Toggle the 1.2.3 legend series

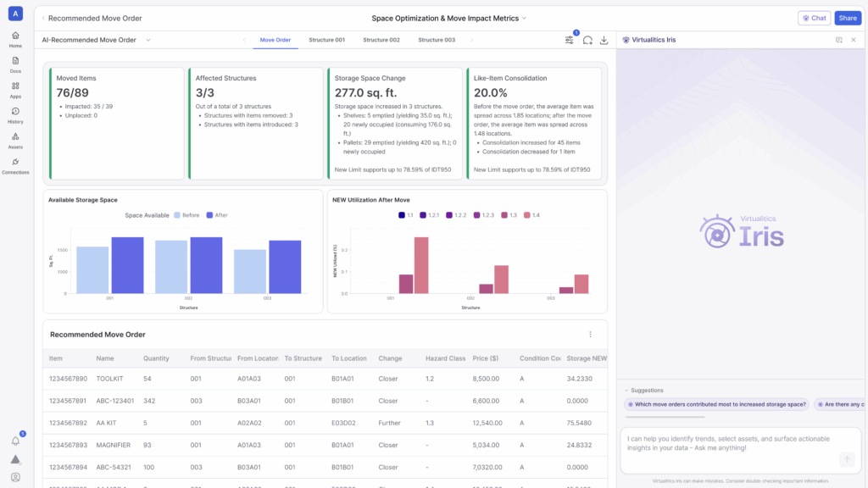(484, 215)
